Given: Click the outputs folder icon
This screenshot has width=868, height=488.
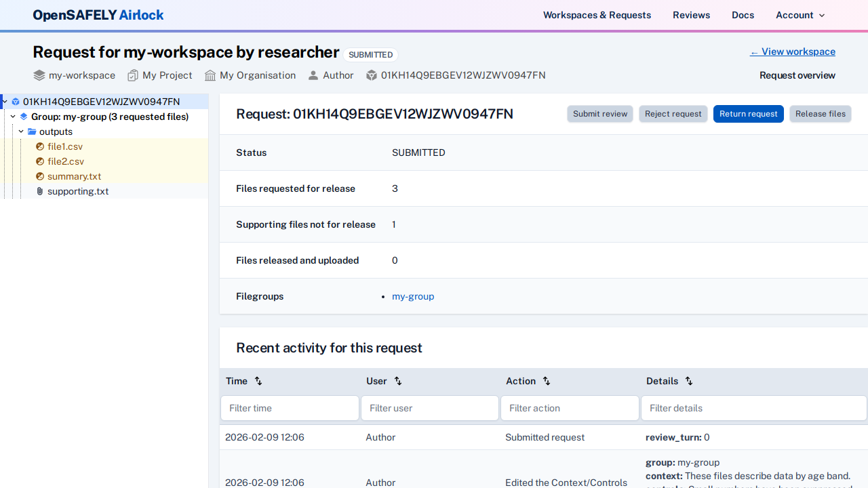Looking at the screenshot, I should coord(33,131).
